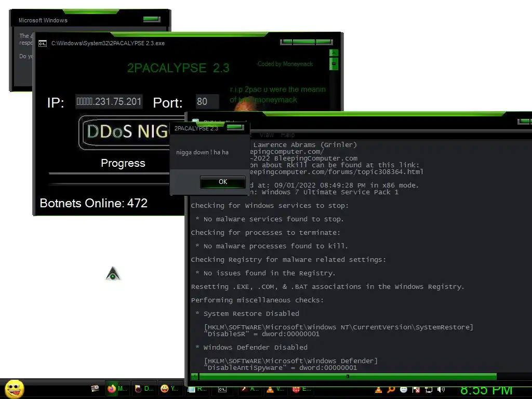This screenshot has height=399, width=532.
Task: Click the large DDoS launch button
Action: click(124, 132)
